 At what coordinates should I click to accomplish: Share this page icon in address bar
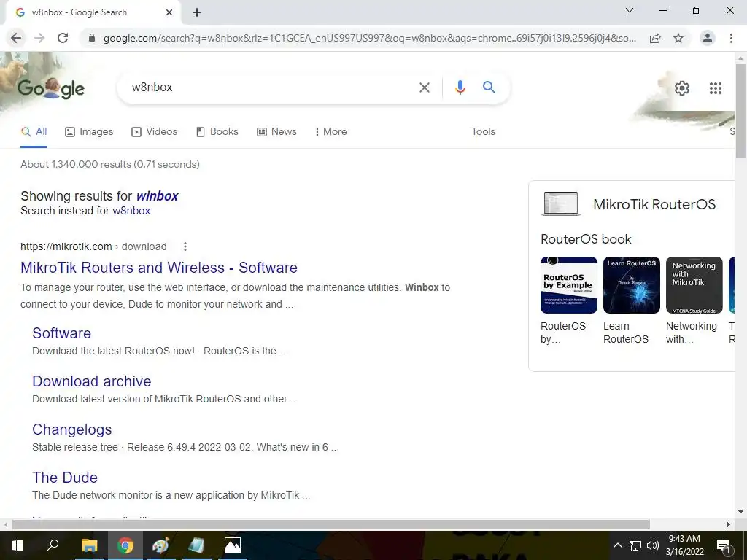pos(655,38)
